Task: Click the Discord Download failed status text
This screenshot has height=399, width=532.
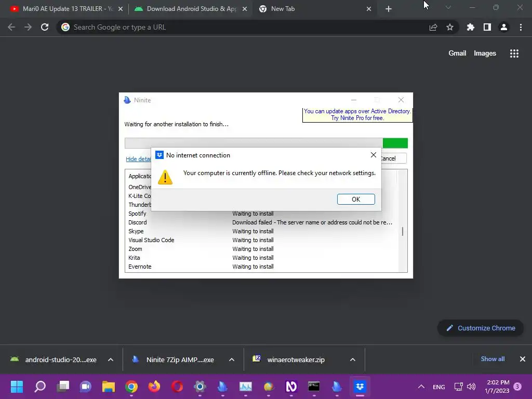Action: click(x=312, y=222)
